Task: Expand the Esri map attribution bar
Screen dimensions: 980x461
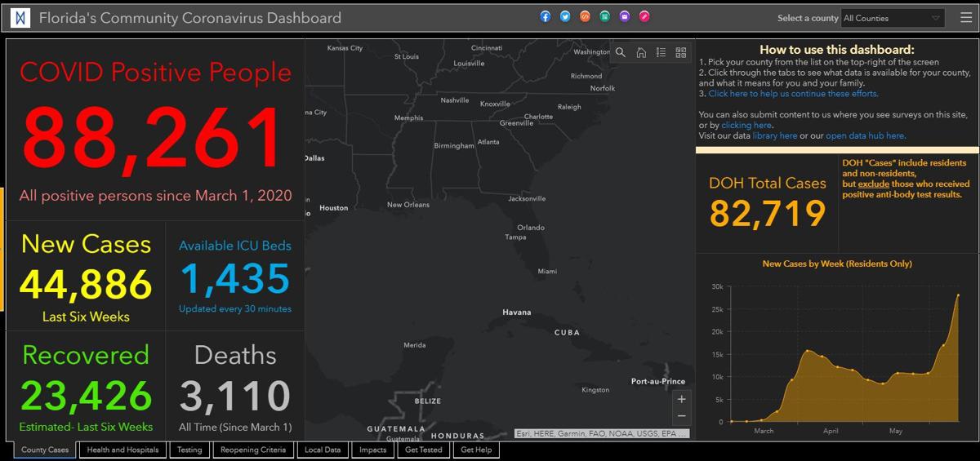Action: 602,433
